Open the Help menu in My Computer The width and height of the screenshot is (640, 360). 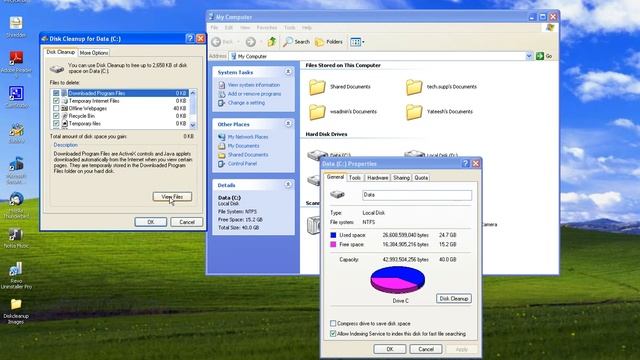point(307,27)
